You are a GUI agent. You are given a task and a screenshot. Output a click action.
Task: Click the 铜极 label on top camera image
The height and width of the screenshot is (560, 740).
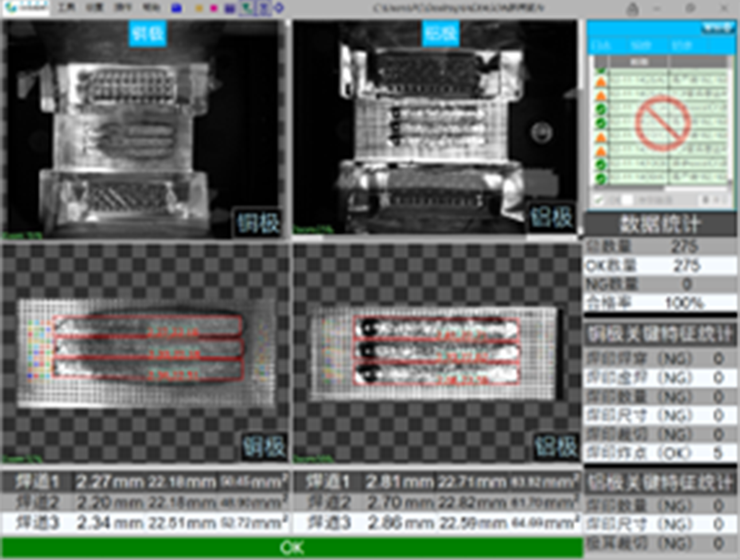pos(148,34)
